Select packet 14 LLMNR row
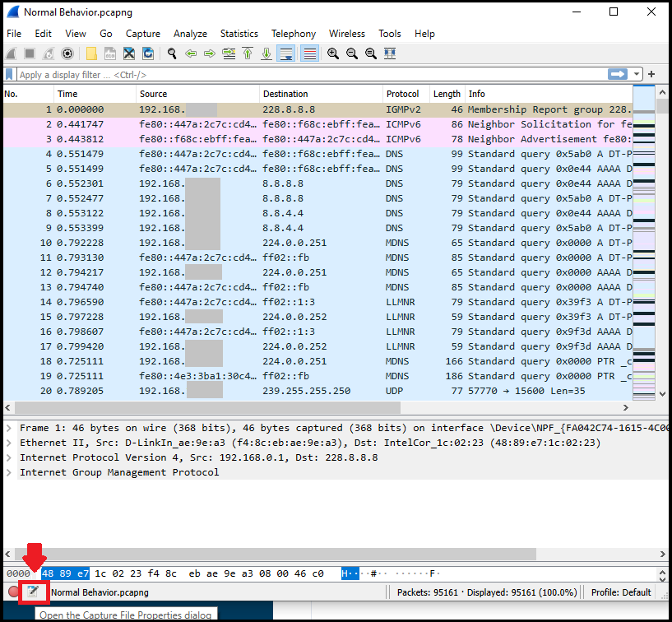This screenshot has width=672, height=622. pyautogui.click(x=318, y=302)
